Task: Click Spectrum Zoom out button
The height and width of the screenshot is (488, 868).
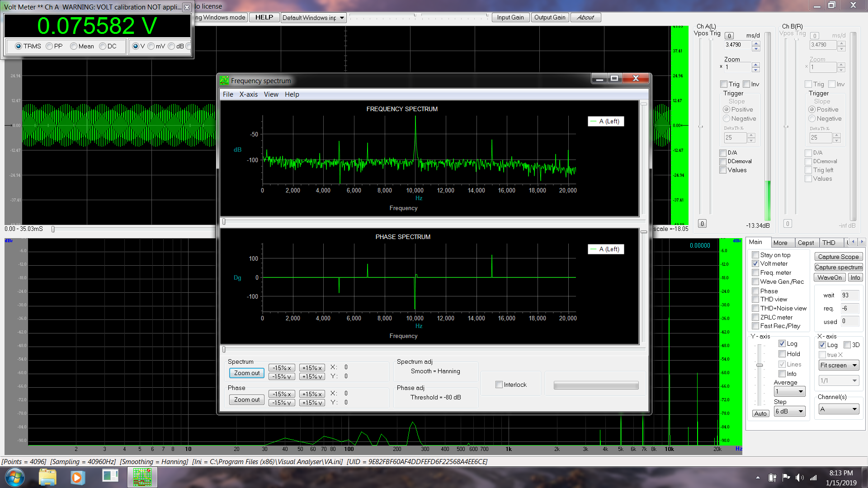Action: click(x=246, y=373)
